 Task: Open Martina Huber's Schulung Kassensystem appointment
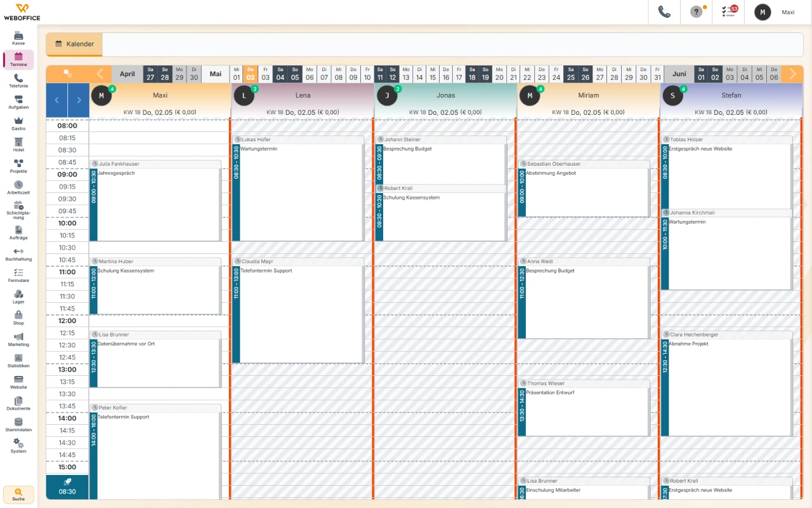(155, 286)
